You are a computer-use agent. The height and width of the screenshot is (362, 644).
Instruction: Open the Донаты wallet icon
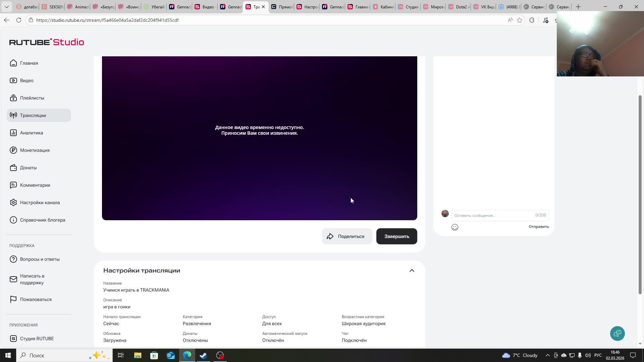[13, 168]
